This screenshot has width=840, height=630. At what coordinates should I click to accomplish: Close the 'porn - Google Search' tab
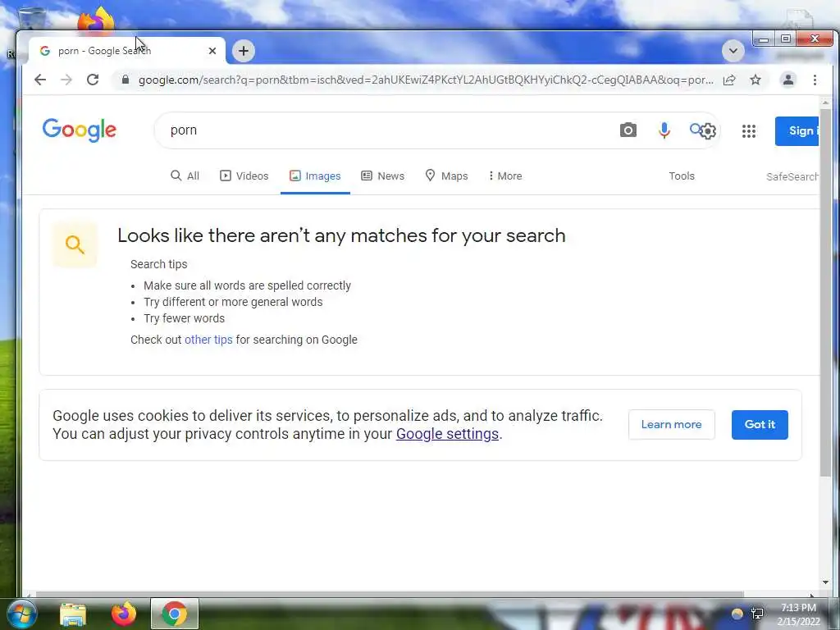click(212, 51)
